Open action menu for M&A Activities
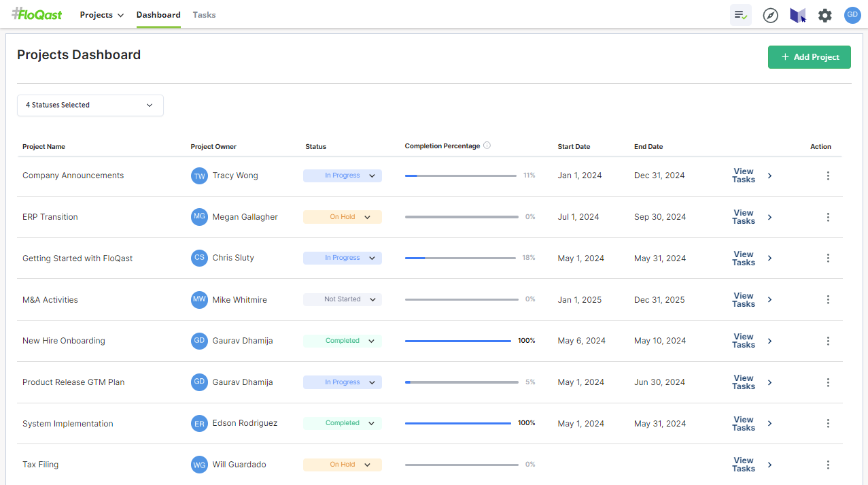The width and height of the screenshot is (868, 485). click(828, 299)
